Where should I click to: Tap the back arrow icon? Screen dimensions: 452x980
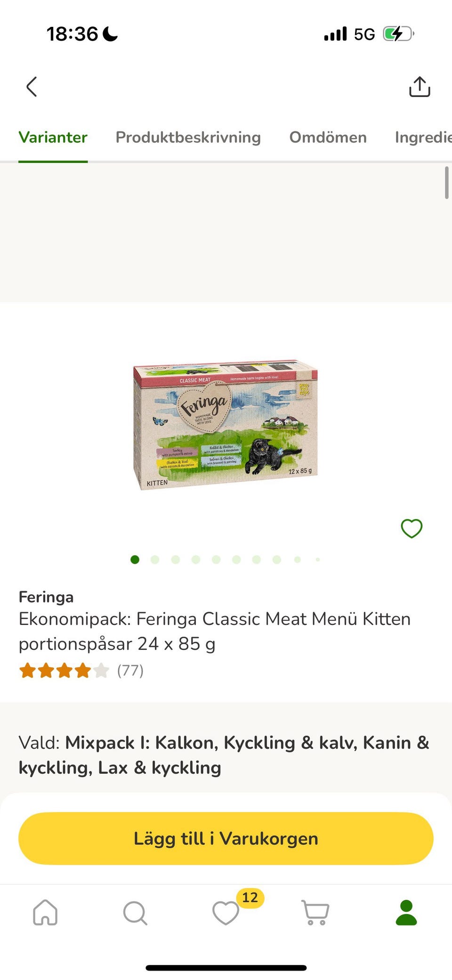click(32, 87)
